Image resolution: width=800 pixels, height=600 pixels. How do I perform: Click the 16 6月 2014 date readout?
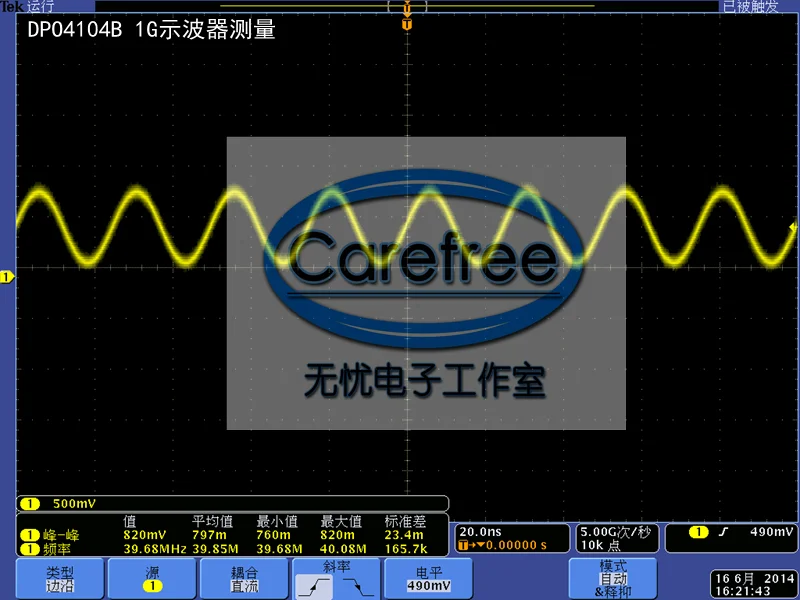pyautogui.click(x=755, y=579)
